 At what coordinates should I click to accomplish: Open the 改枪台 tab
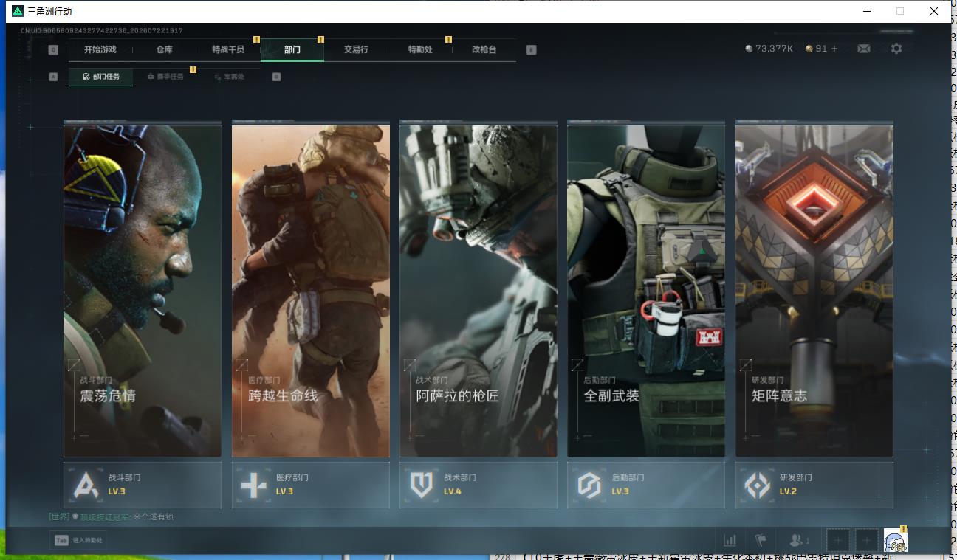(x=484, y=49)
